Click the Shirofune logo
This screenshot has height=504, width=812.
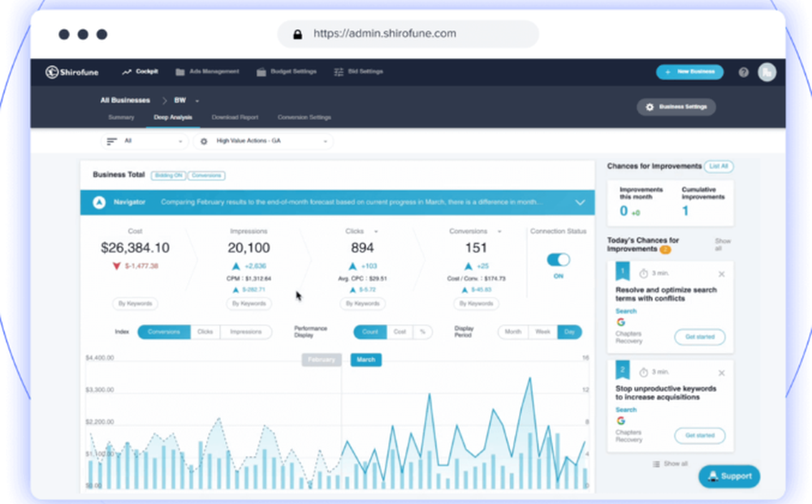(72, 72)
